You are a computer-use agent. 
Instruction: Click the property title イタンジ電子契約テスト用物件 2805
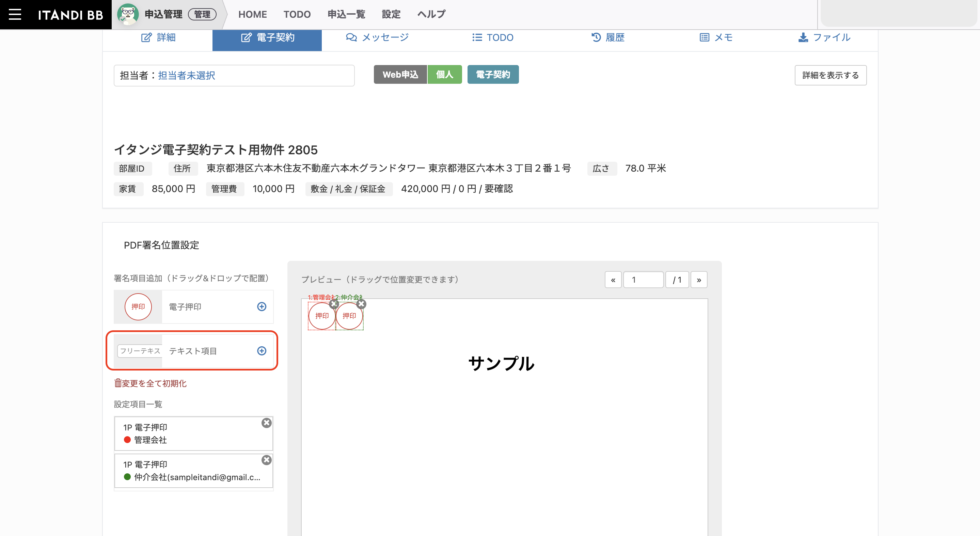216,150
